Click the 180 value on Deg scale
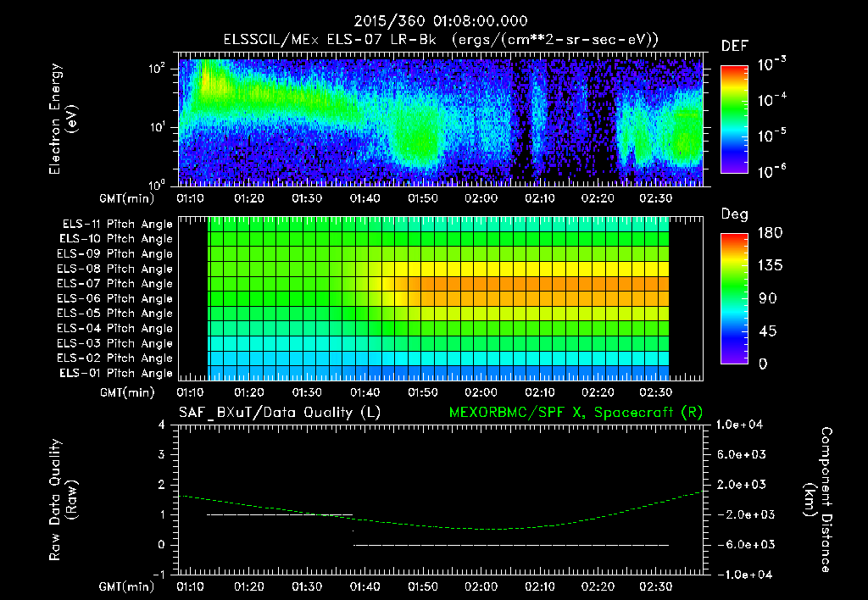Image resolution: width=868 pixels, height=600 pixels. coord(770,233)
